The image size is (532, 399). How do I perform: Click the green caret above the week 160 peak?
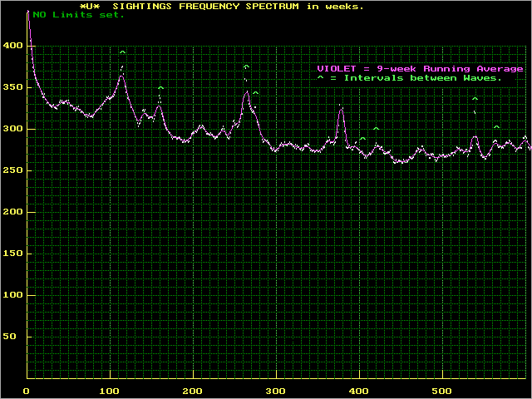point(160,88)
